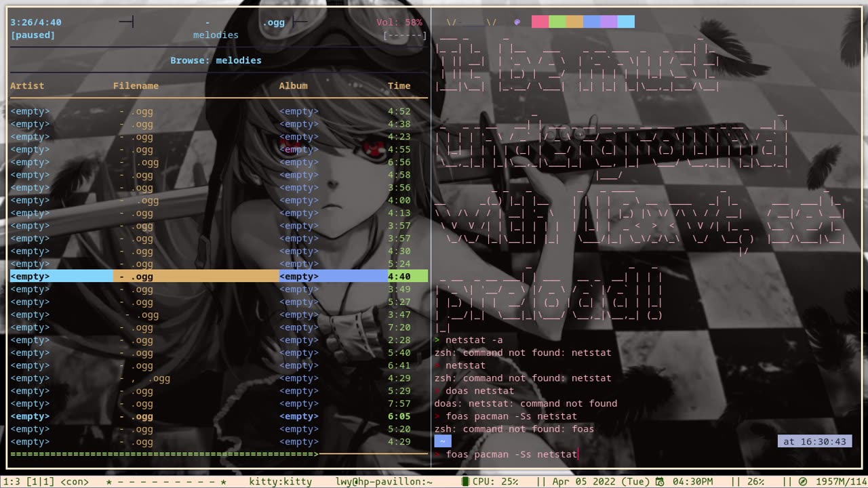This screenshot has height=488, width=868.
Task: Click the clock icon beside 04:30PM
Action: (659, 482)
